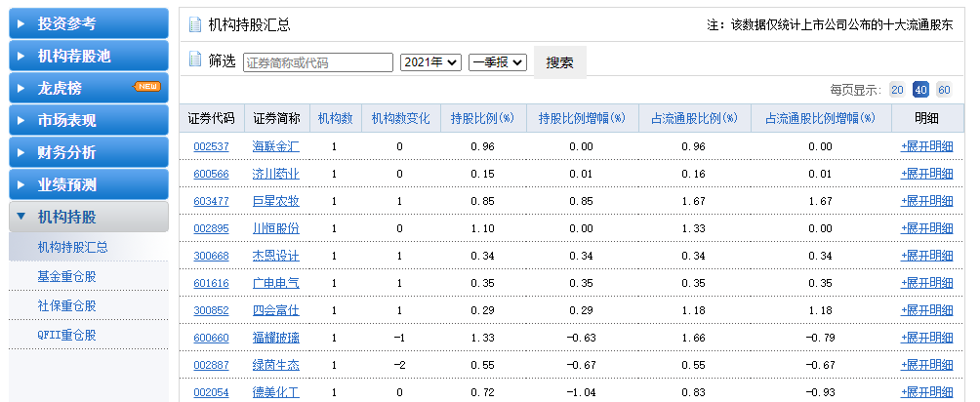Click 机构数变化 value -2 in 绿茵生态 row
Screen dimensions: 980x402
399,365
